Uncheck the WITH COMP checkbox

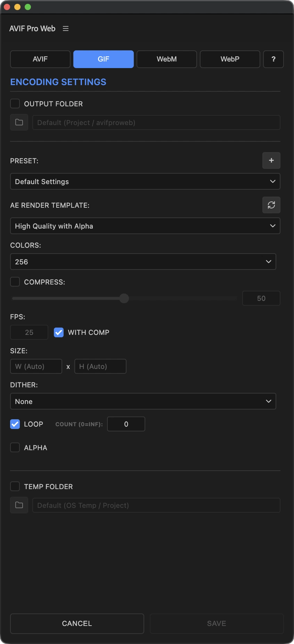59,332
